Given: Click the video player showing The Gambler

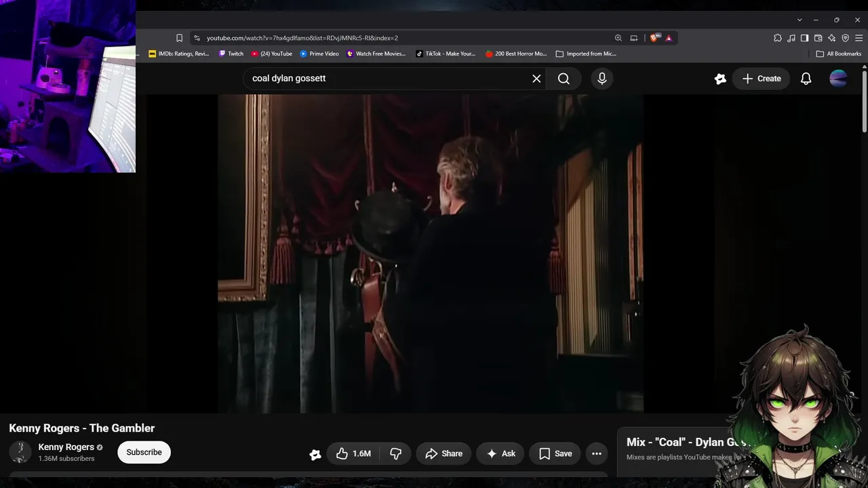Looking at the screenshot, I should 431,253.
